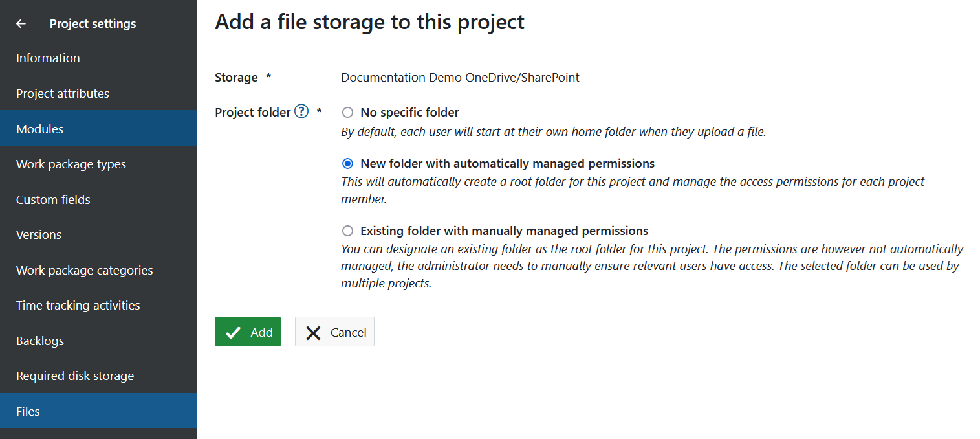Open the Modules settings
The height and width of the screenshot is (439, 980).
point(39,129)
